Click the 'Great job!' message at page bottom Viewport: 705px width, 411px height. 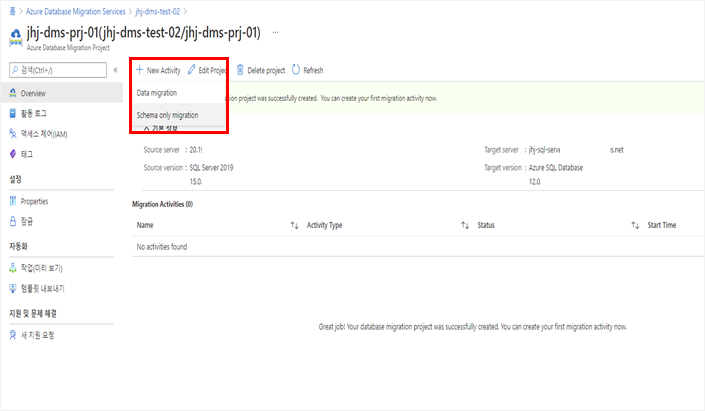473,326
